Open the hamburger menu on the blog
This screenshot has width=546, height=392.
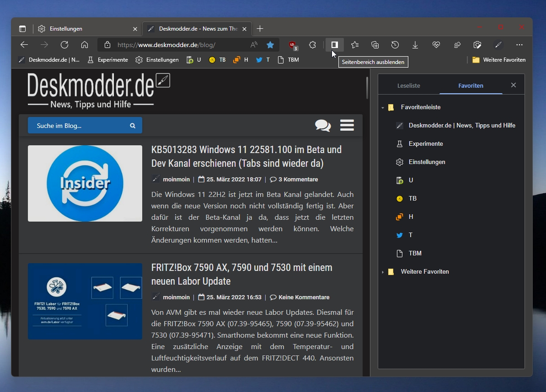point(347,125)
